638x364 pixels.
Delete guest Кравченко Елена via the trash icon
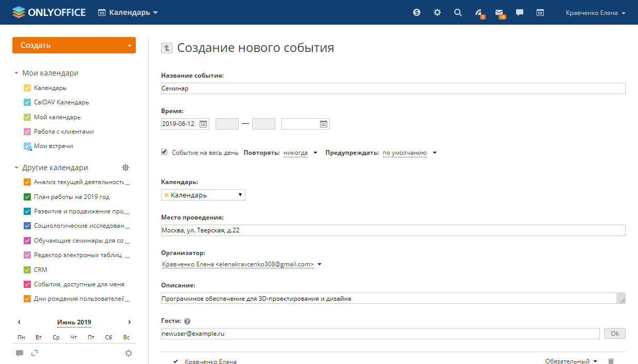[611, 361]
